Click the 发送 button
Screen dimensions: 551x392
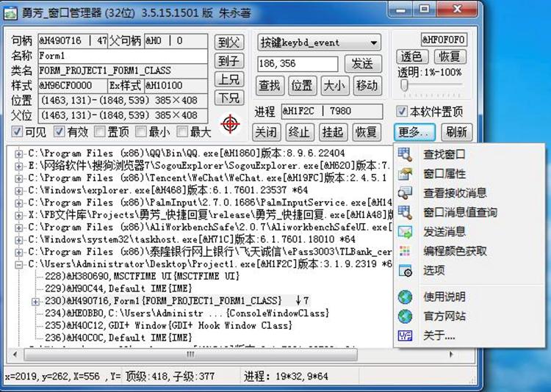(363, 64)
